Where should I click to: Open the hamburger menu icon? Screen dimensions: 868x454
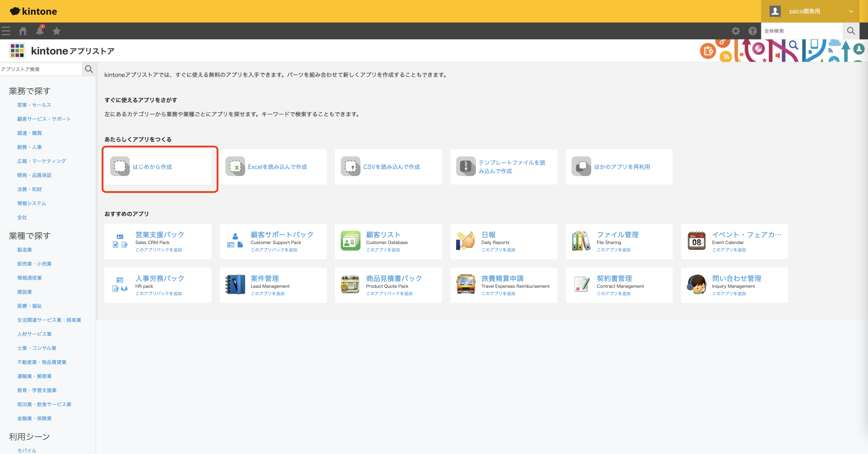(x=6, y=31)
